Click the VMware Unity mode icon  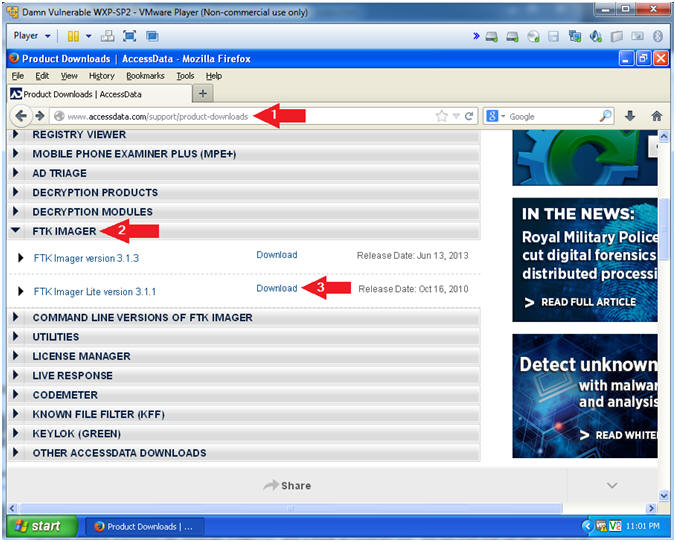[x=152, y=36]
